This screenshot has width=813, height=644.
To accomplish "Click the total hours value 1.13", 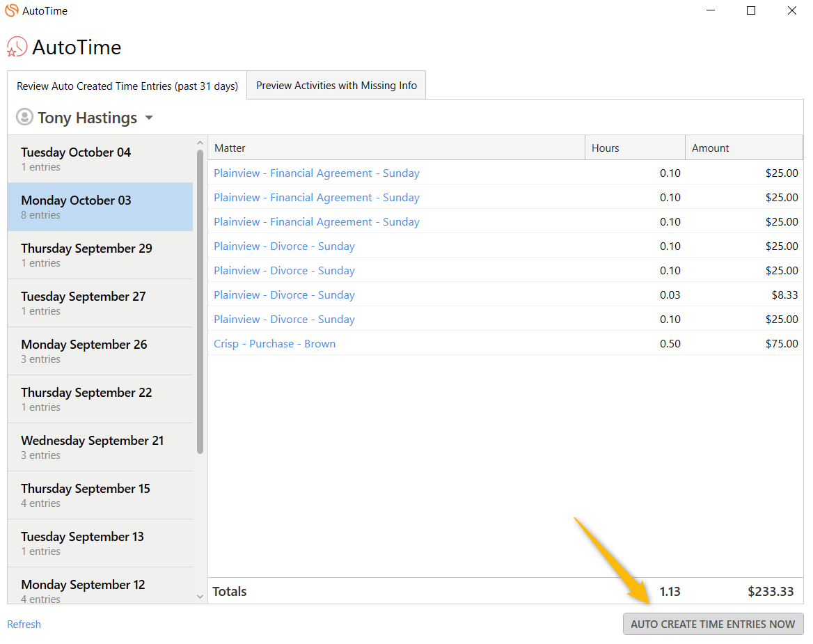I will (x=670, y=592).
